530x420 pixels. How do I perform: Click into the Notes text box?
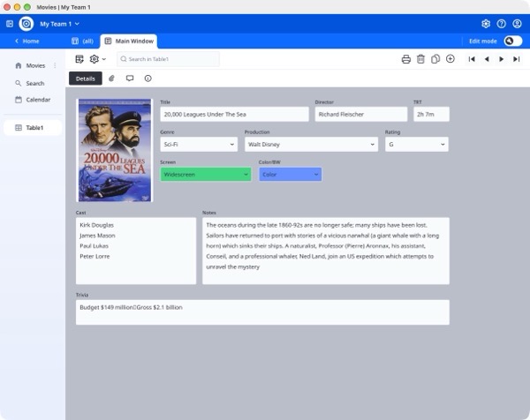326,251
